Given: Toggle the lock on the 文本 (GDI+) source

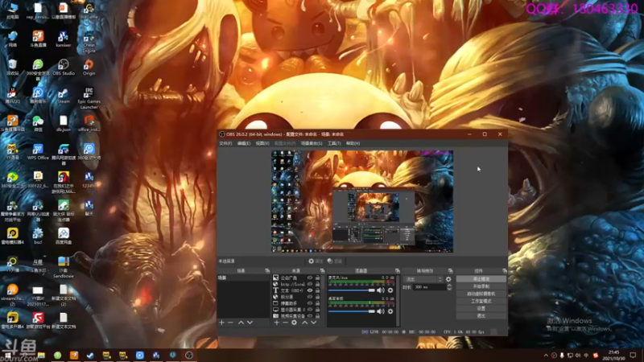Looking at the screenshot, I should [x=317, y=290].
